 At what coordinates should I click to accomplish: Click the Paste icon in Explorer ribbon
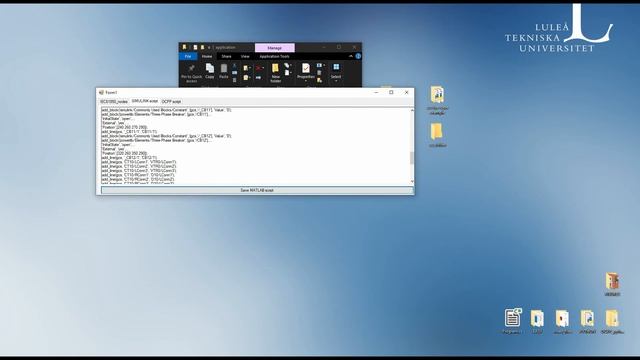coord(224,68)
